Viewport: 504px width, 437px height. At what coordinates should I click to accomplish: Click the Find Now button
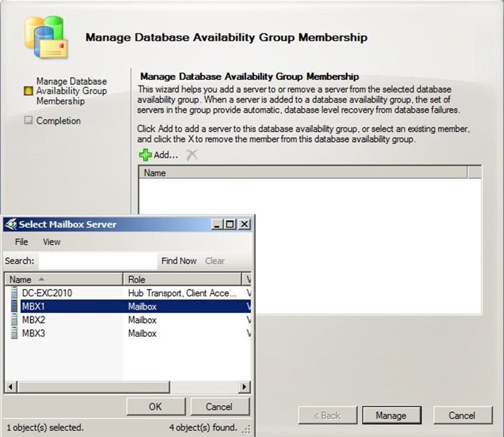179,261
